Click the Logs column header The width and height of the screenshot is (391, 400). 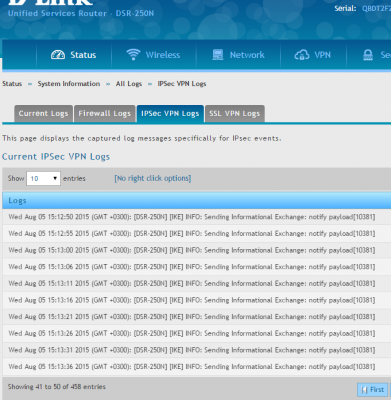click(197, 200)
